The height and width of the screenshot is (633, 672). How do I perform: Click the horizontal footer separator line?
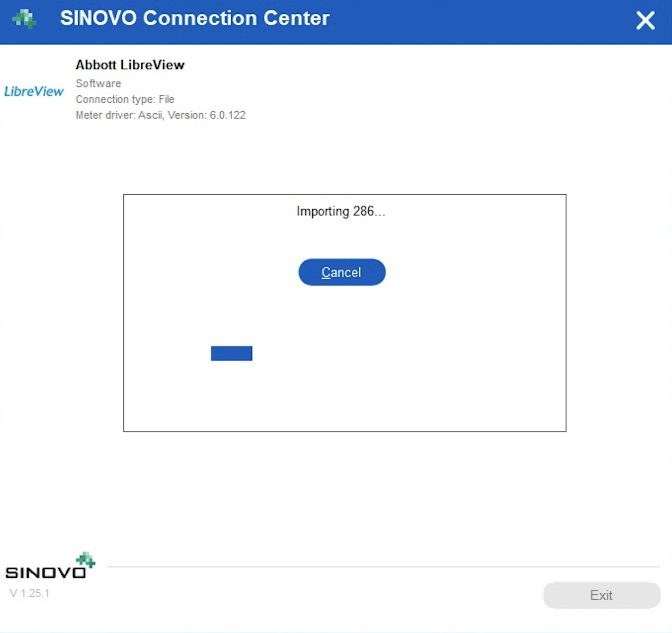[x=384, y=567]
